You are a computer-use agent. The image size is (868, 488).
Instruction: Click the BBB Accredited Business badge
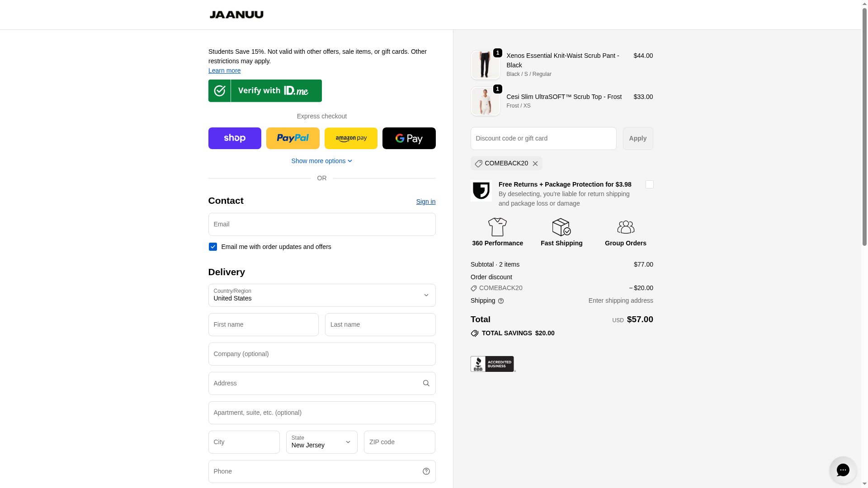pos(492,364)
